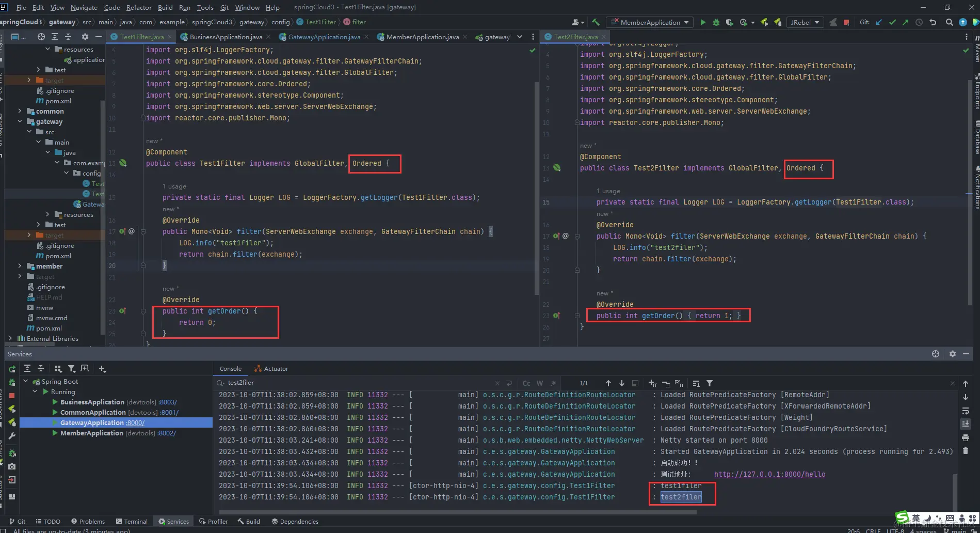The width and height of the screenshot is (980, 533).
Task: Collapse Spring Boot node in Services
Action: tap(26, 381)
